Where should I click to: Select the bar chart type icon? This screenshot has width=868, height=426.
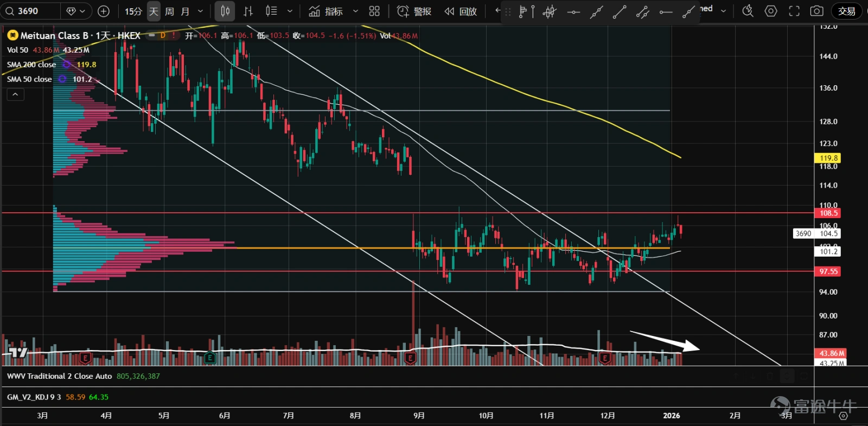click(248, 11)
